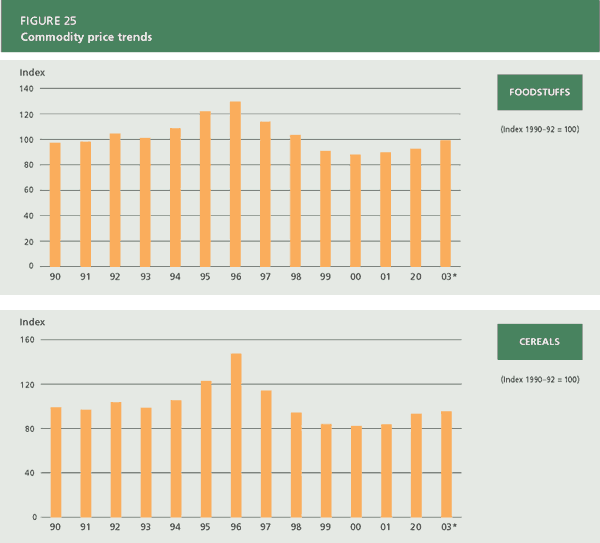The image size is (600, 543).
Task: Click the 03* bar in Foodstuffs chart
Action: pyautogui.click(x=446, y=203)
